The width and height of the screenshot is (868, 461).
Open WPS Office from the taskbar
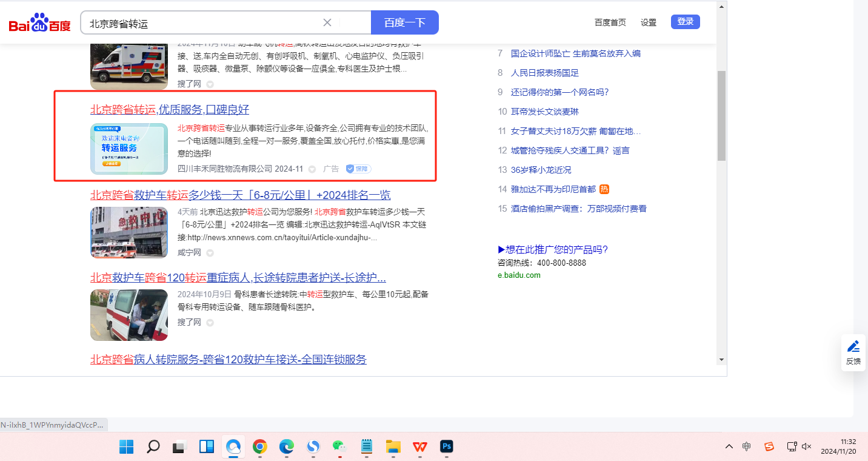[419, 447]
